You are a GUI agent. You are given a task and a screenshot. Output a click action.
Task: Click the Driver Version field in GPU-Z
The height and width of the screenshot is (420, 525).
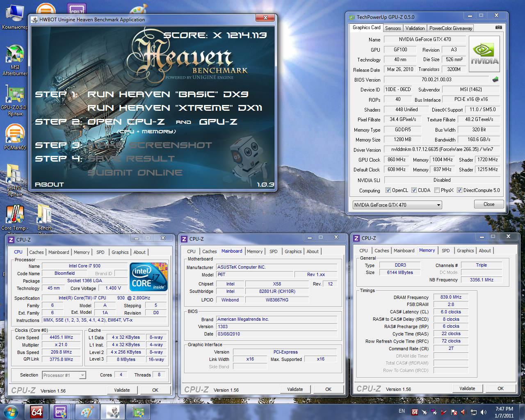(x=442, y=149)
